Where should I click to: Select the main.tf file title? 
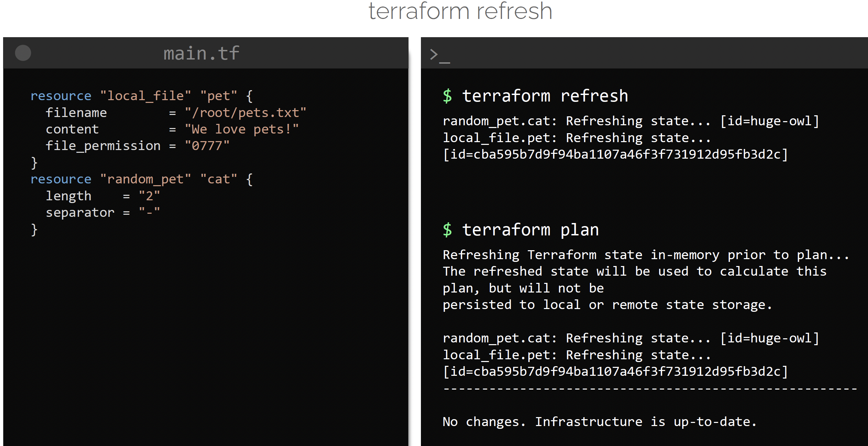tap(201, 53)
